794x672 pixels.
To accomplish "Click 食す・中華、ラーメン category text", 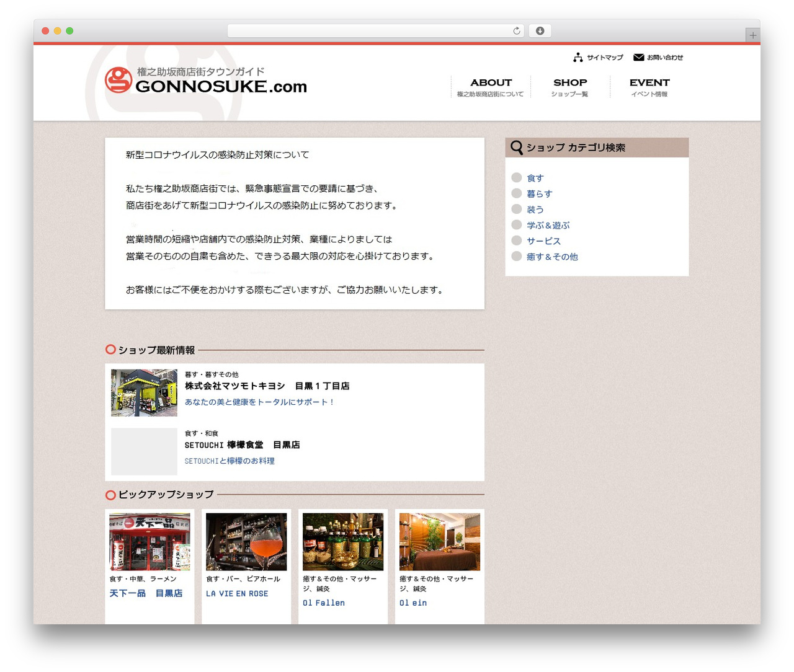I will pos(143,578).
